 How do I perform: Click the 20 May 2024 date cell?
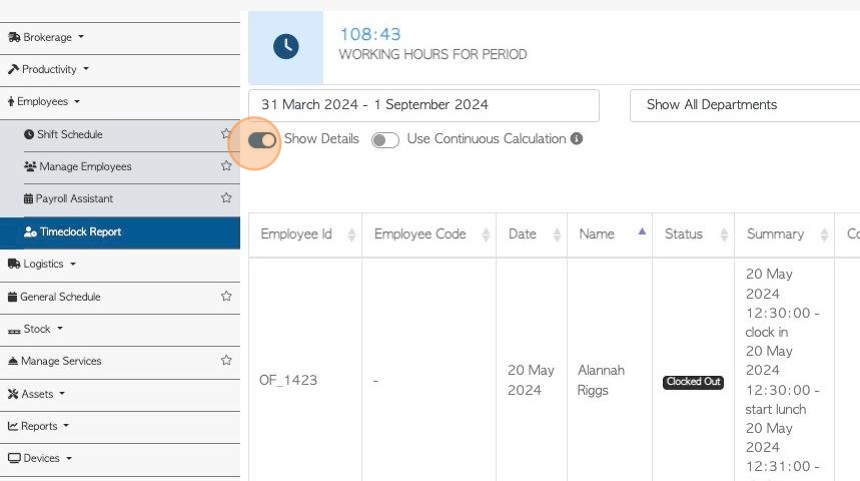(x=530, y=380)
